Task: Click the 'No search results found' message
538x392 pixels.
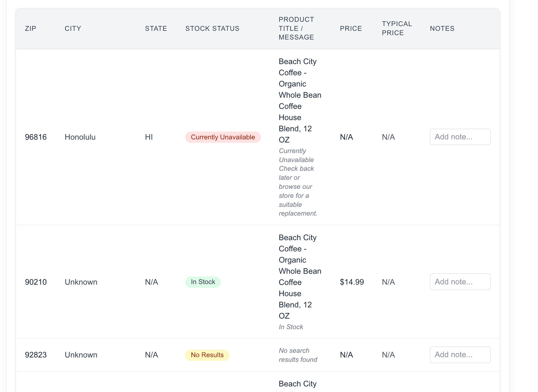Action: (x=298, y=355)
